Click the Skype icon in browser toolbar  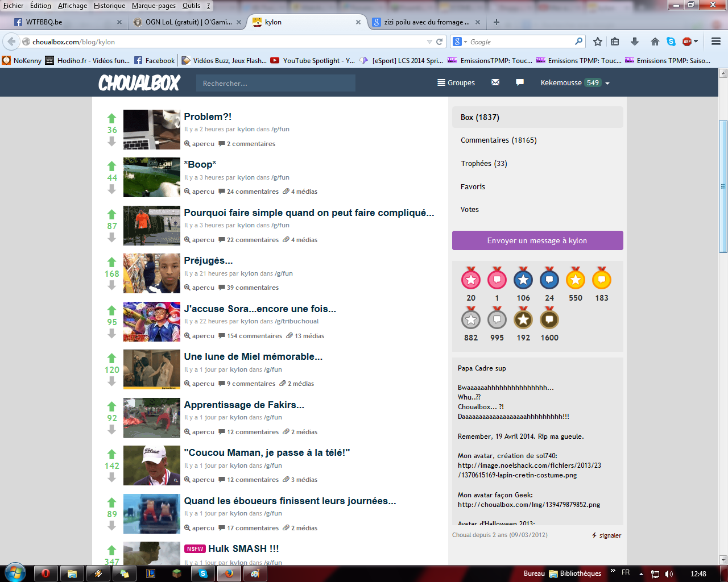(671, 41)
